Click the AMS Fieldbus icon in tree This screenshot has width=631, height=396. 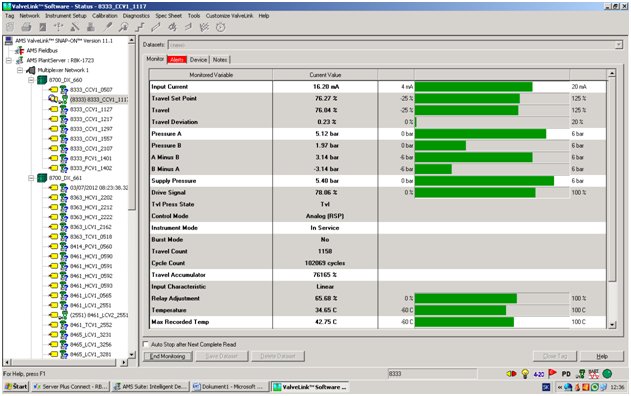click(19, 51)
